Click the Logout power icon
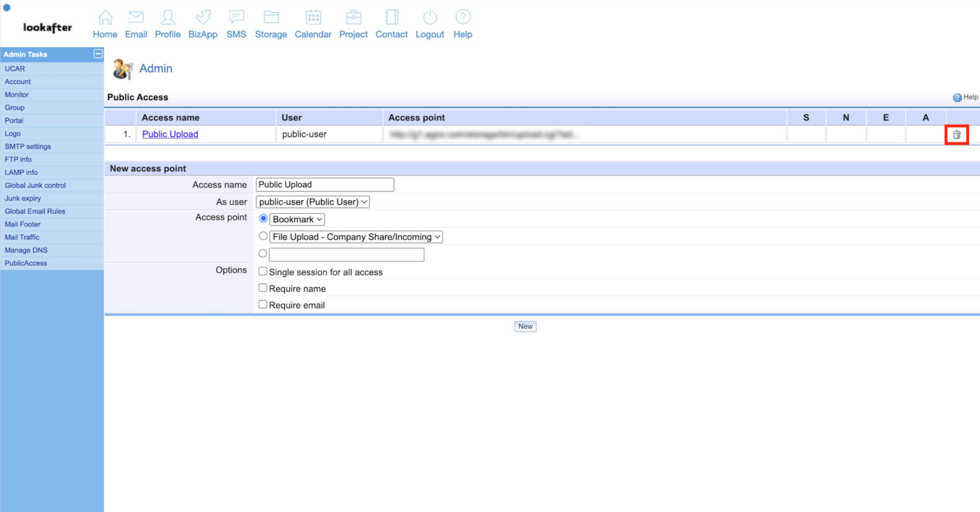Viewport: 980px width, 512px height. (x=430, y=18)
